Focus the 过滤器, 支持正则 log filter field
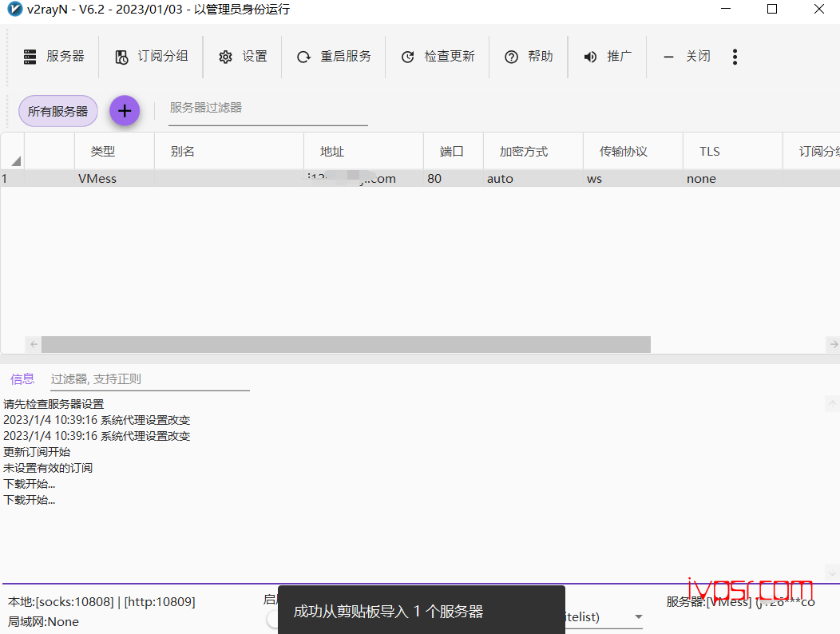Viewport: 840px width, 634px height. click(x=150, y=379)
